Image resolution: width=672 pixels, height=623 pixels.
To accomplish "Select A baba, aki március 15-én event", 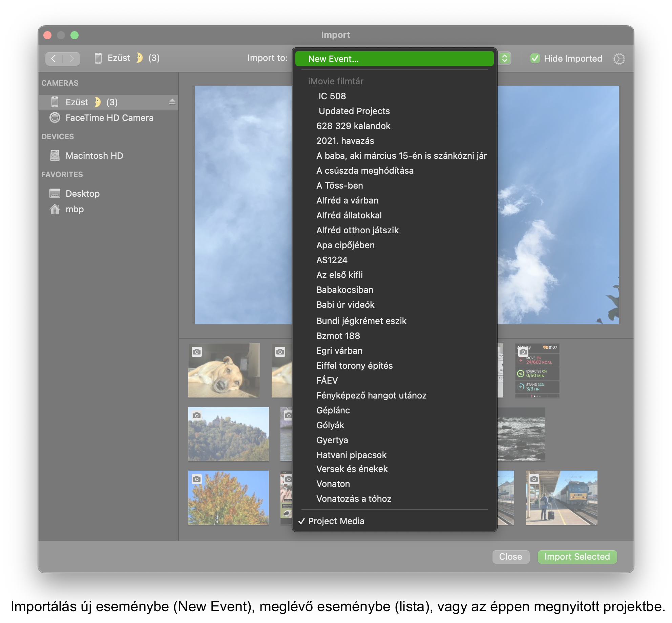I will click(395, 156).
